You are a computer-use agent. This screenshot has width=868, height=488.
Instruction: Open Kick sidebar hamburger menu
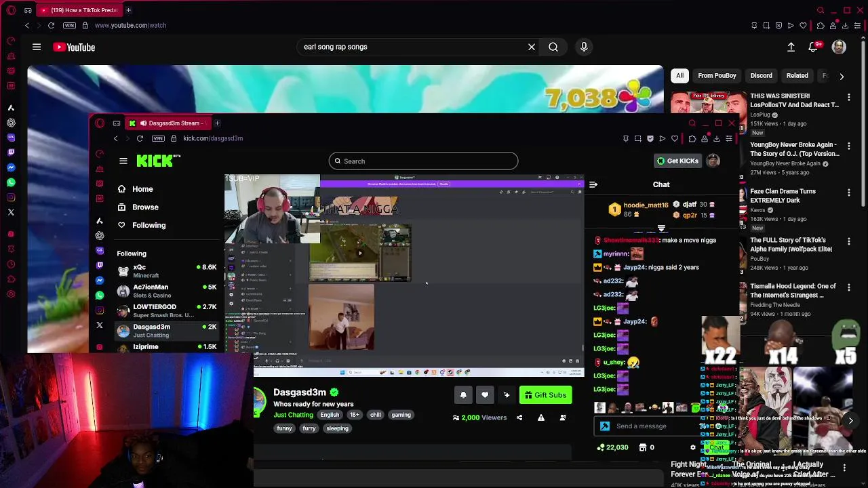123,161
